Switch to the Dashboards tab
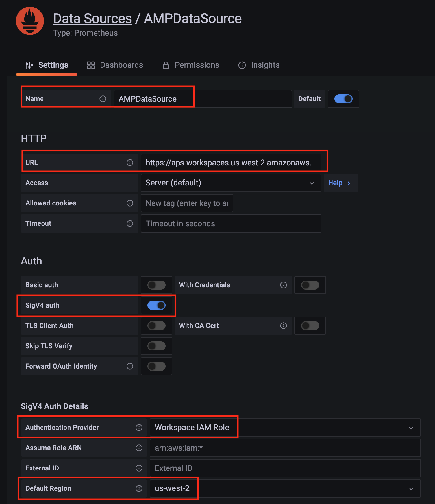This screenshot has width=435, height=504. point(115,65)
